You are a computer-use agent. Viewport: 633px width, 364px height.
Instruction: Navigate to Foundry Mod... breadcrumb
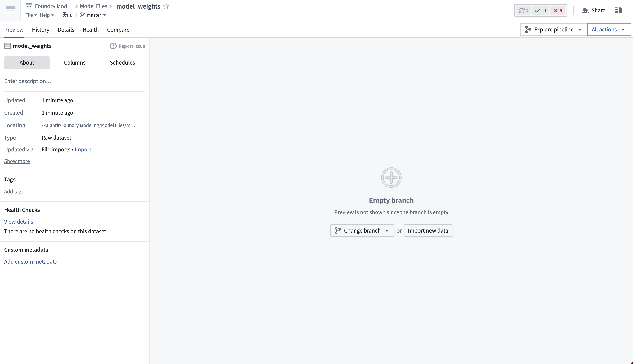[x=54, y=6]
